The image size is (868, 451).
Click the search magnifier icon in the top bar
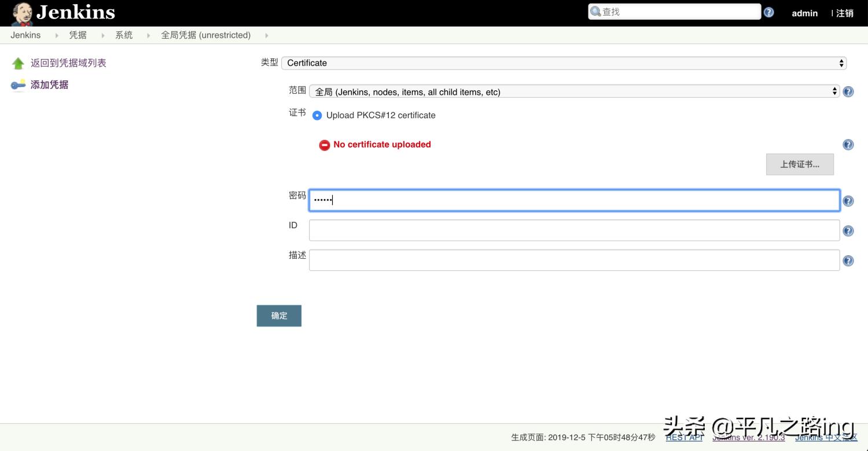click(x=594, y=11)
